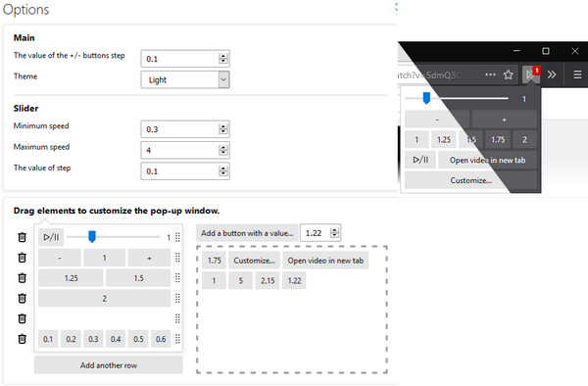Click Open video in new tab in popup

(487, 161)
